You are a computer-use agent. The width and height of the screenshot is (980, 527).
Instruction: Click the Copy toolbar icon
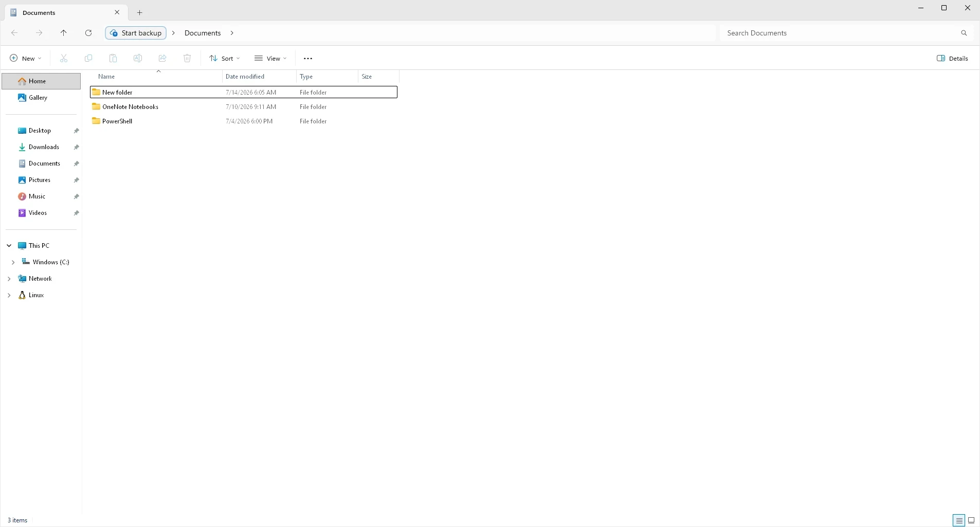coord(88,59)
